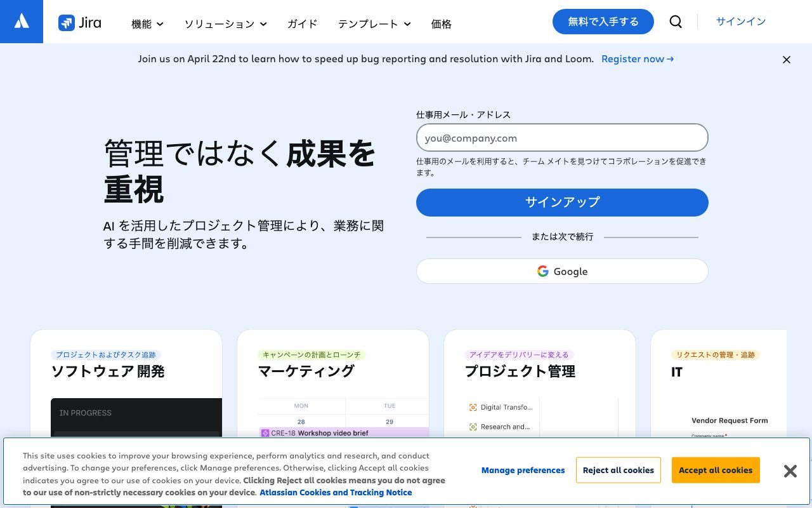Click the work email input field

[562, 138]
